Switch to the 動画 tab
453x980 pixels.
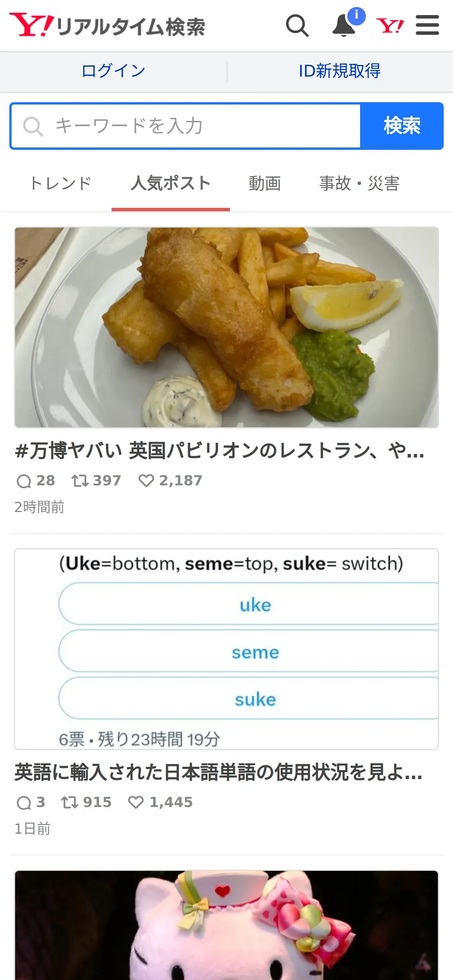[265, 183]
